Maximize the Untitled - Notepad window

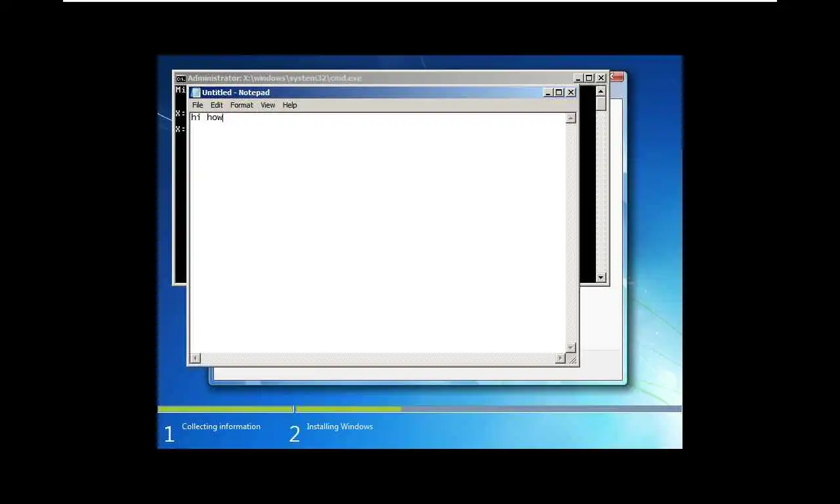(x=559, y=93)
